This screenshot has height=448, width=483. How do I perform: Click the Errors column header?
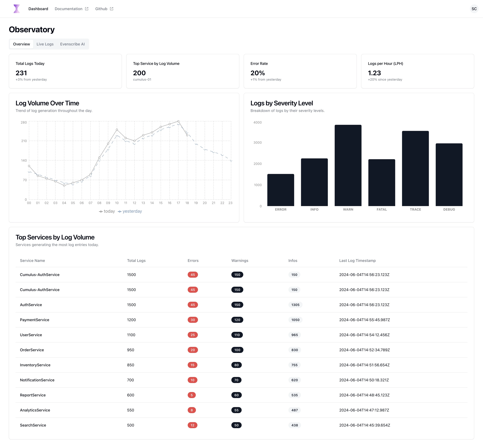click(x=193, y=261)
